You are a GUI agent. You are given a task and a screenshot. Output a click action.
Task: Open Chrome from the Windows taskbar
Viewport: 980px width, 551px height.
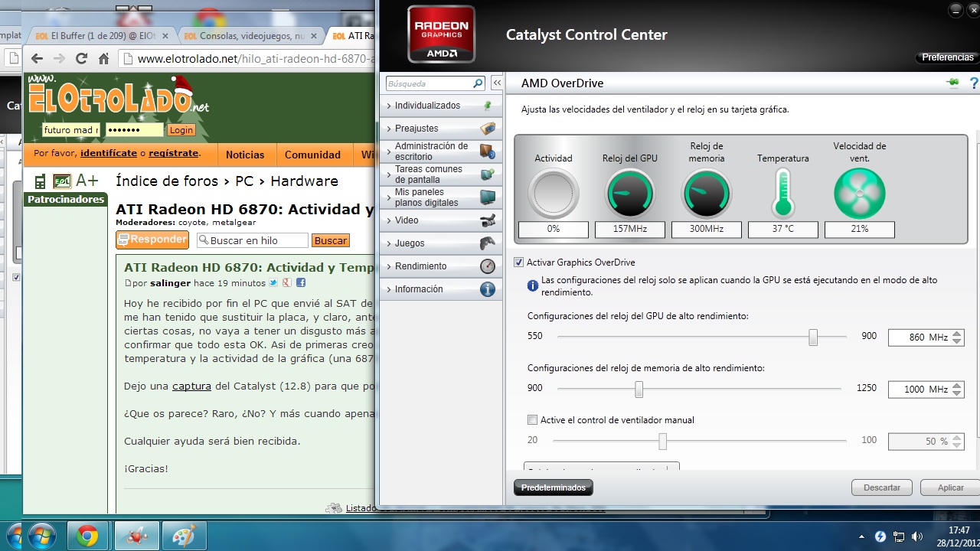[87, 536]
